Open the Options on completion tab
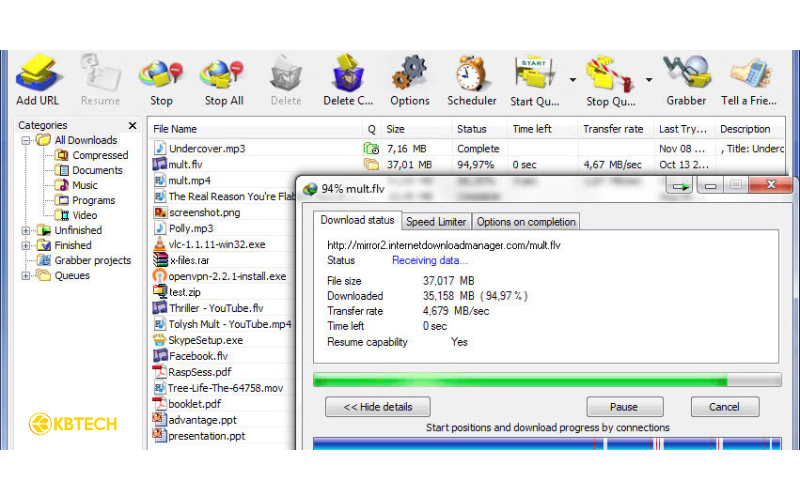The height and width of the screenshot is (500, 800). tap(525, 222)
